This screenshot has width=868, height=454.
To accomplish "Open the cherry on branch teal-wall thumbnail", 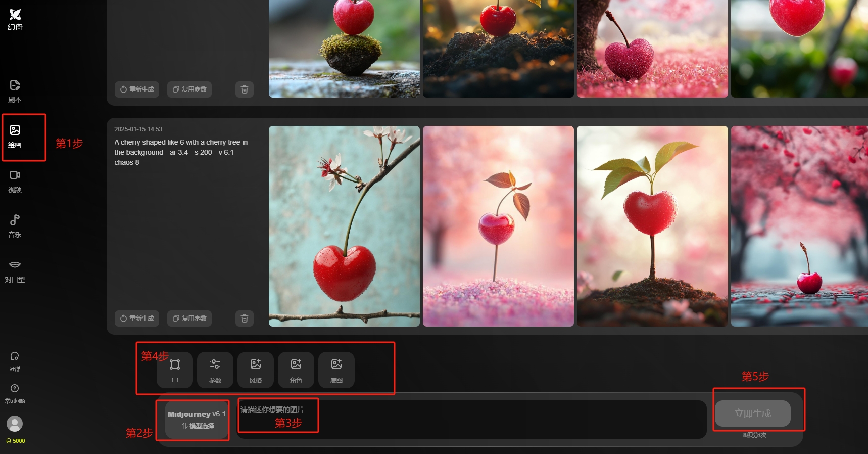I will pos(344,226).
